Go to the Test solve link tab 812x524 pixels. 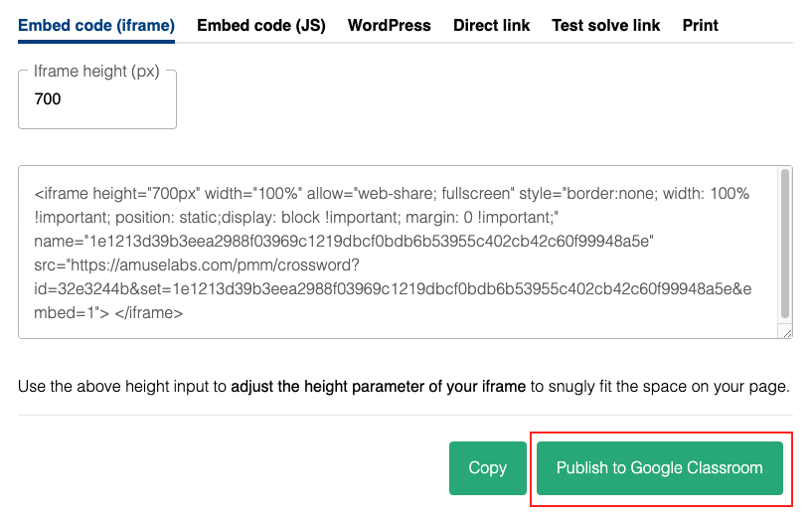click(x=605, y=26)
